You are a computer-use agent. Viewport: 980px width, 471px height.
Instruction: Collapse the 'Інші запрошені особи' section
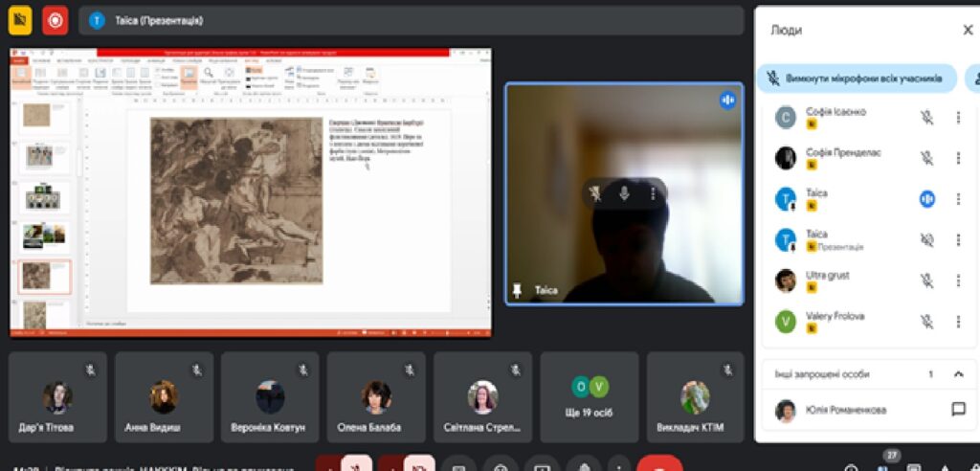958,374
